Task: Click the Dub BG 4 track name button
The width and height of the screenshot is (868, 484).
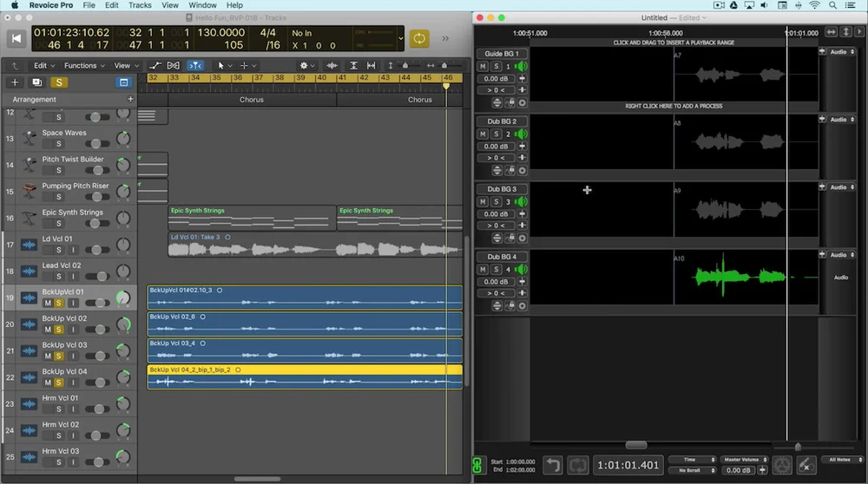Action: coord(502,257)
